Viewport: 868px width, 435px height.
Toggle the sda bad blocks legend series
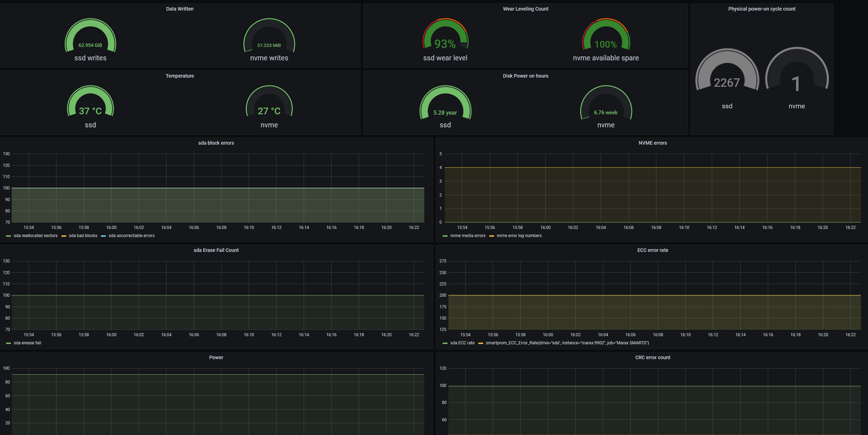(83, 236)
